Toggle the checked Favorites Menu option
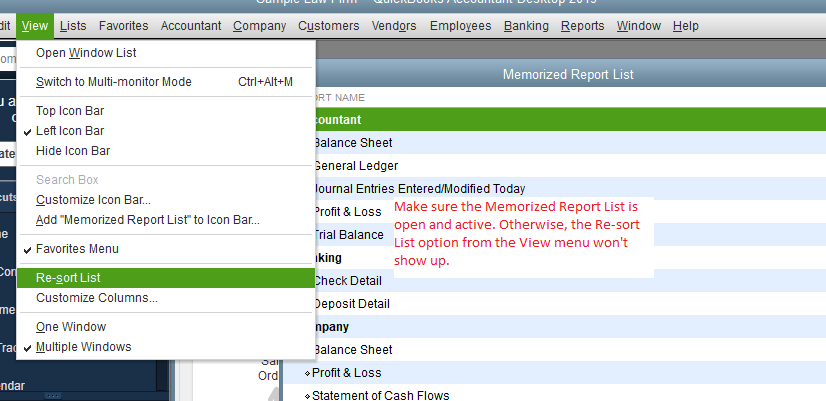The width and height of the screenshot is (826, 401). pos(166,249)
